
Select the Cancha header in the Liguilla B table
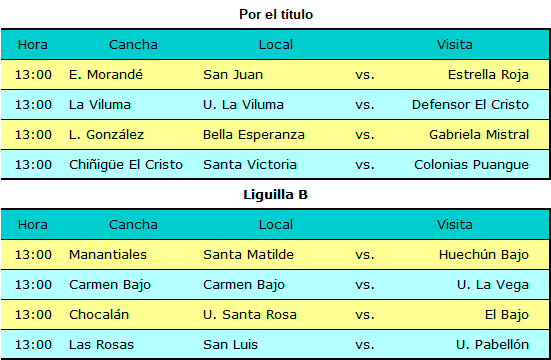133,225
